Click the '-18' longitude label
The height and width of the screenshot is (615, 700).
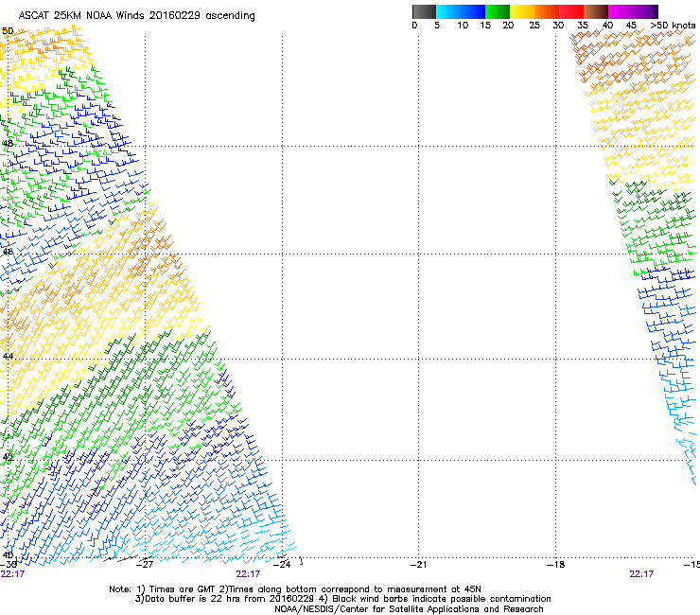pyautogui.click(x=555, y=565)
